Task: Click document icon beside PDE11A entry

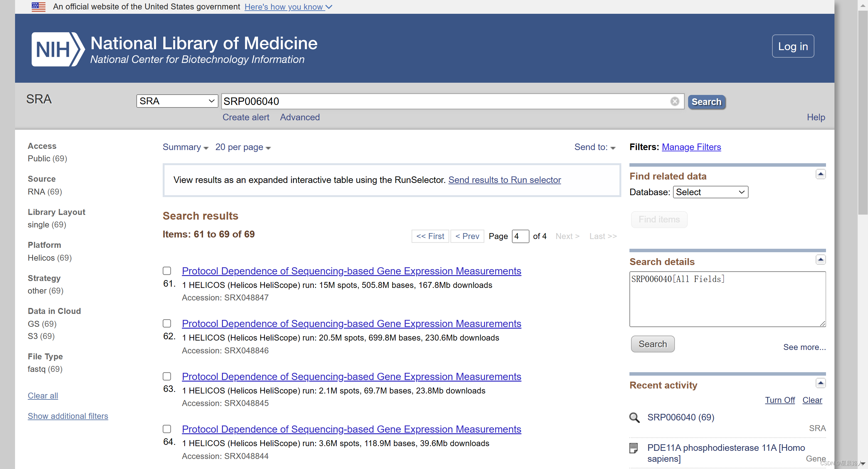Action: click(x=634, y=448)
